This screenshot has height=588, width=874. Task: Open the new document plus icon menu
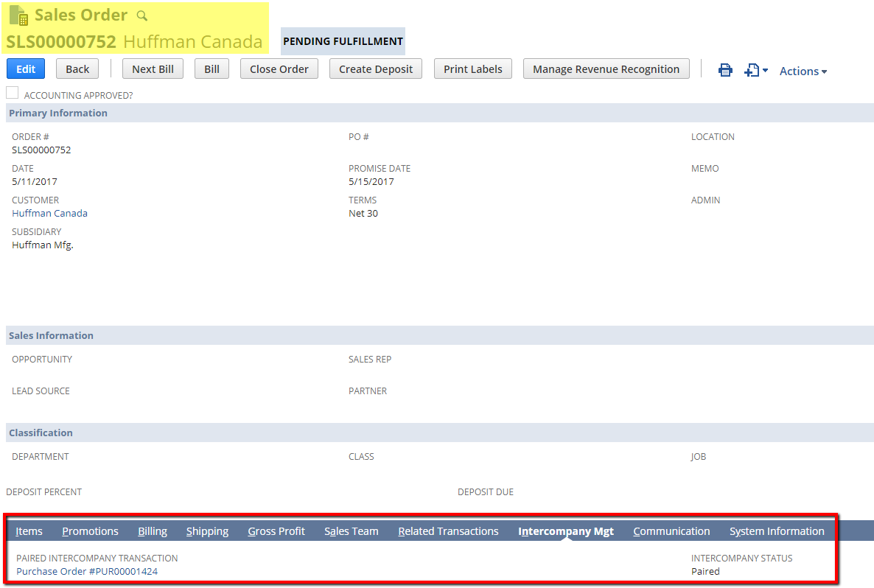(x=755, y=70)
